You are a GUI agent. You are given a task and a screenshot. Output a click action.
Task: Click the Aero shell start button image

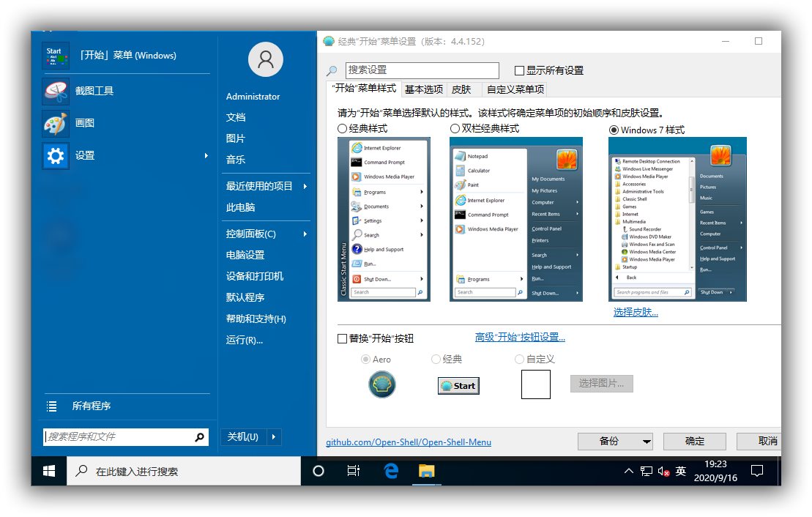(382, 384)
